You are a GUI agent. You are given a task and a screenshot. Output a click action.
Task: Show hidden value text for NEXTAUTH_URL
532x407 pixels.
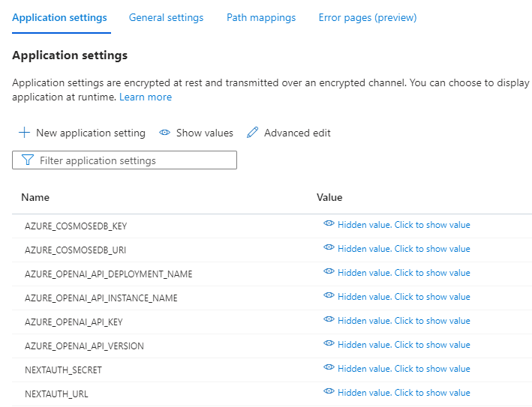click(404, 393)
